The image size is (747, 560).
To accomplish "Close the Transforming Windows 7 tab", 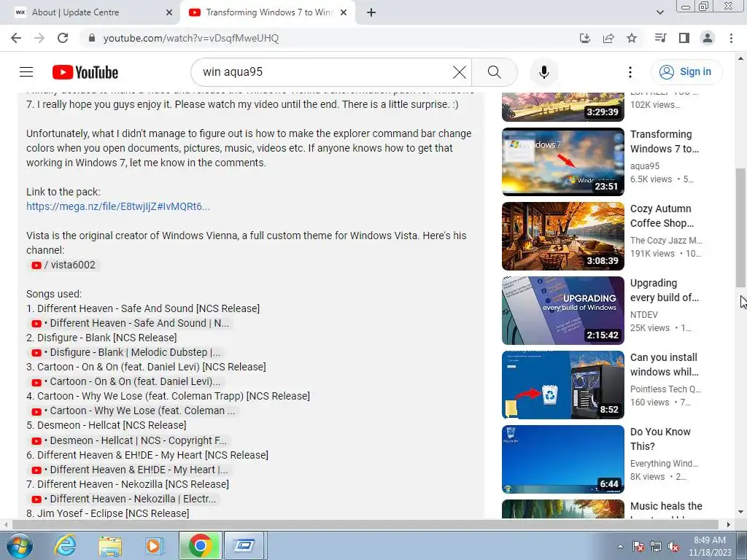I will 344,12.
